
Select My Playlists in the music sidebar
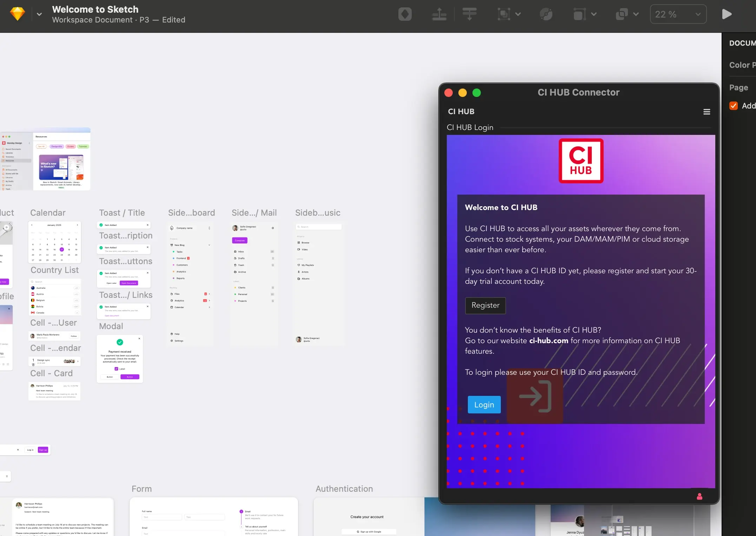tap(306, 265)
